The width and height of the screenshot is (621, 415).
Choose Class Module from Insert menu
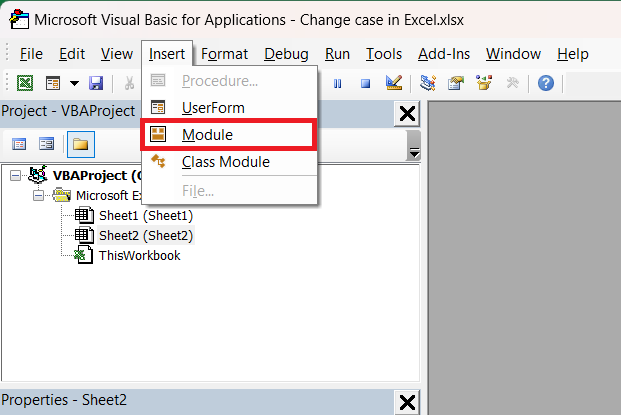229,162
